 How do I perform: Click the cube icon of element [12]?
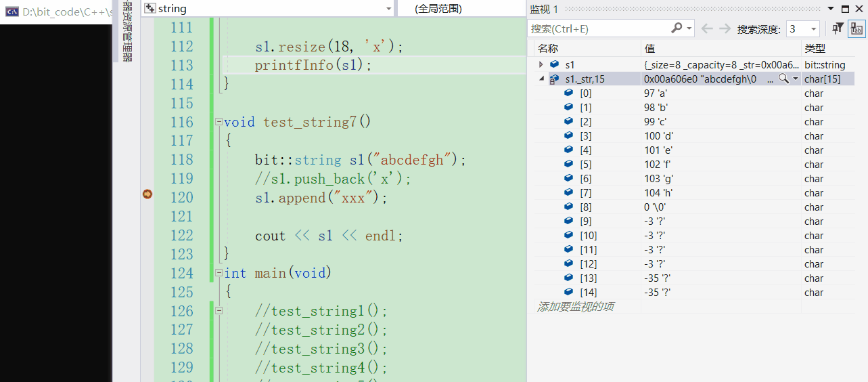pos(569,263)
